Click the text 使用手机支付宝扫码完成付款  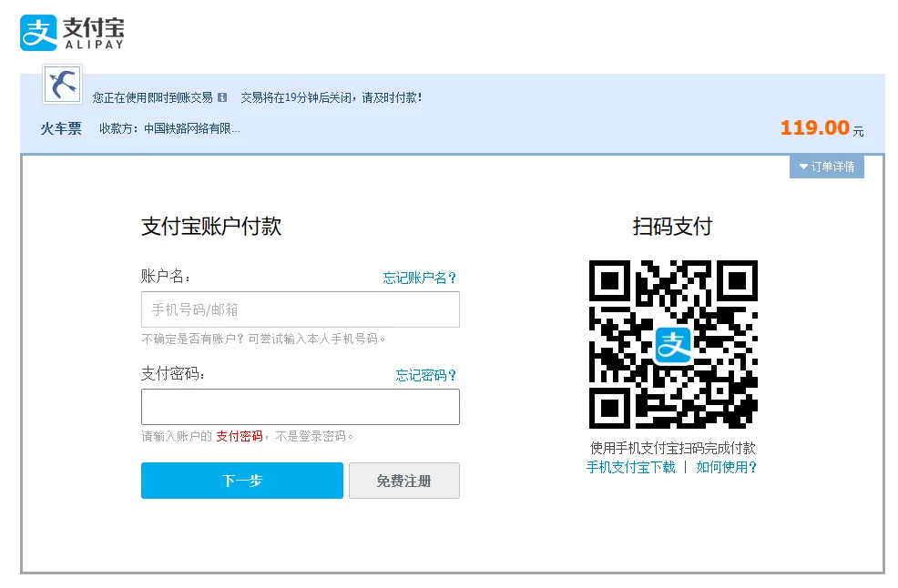[x=672, y=448]
